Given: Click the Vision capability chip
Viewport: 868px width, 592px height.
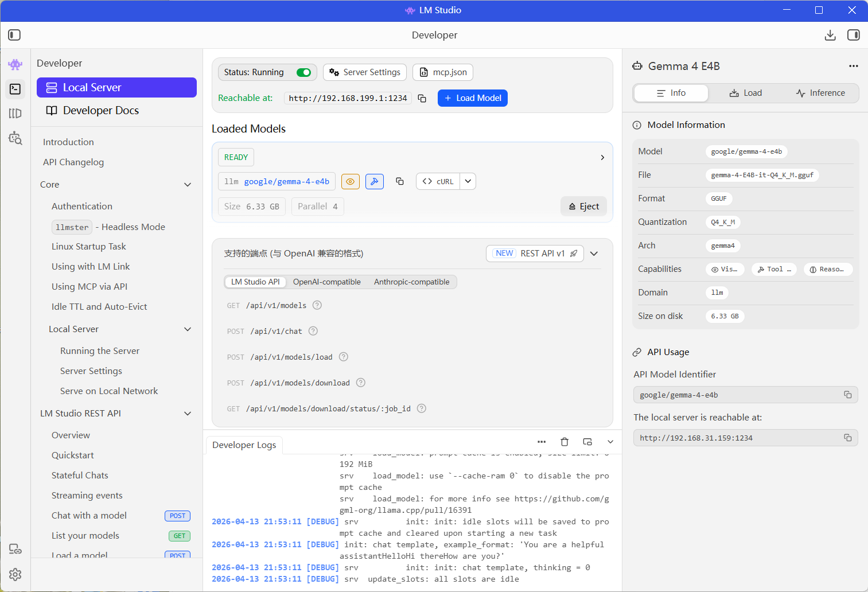Looking at the screenshot, I should (x=725, y=269).
